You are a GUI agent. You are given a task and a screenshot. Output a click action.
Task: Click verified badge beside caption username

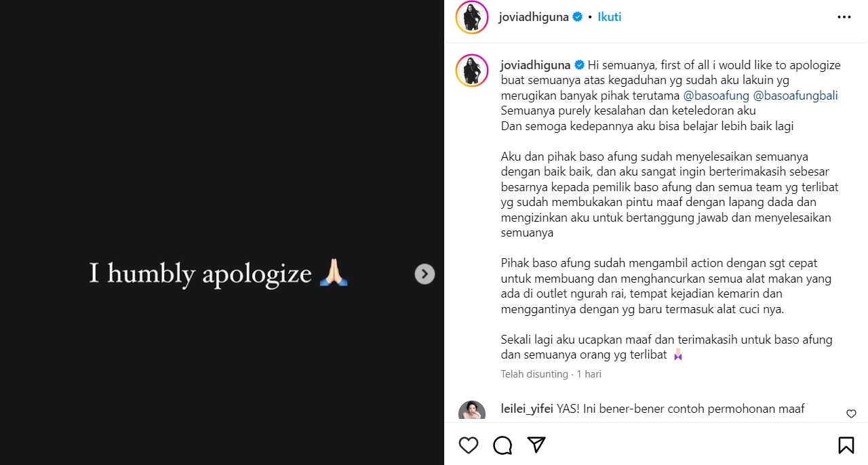click(580, 65)
